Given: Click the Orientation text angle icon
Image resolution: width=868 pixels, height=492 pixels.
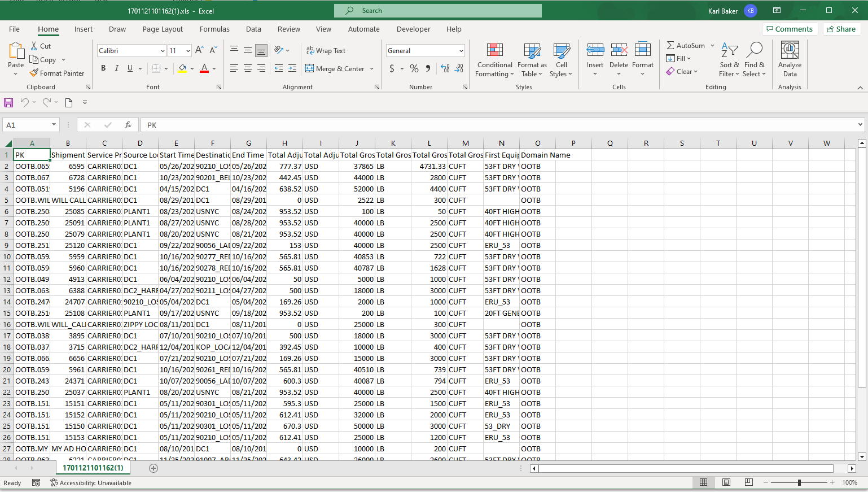Looking at the screenshot, I should [279, 50].
